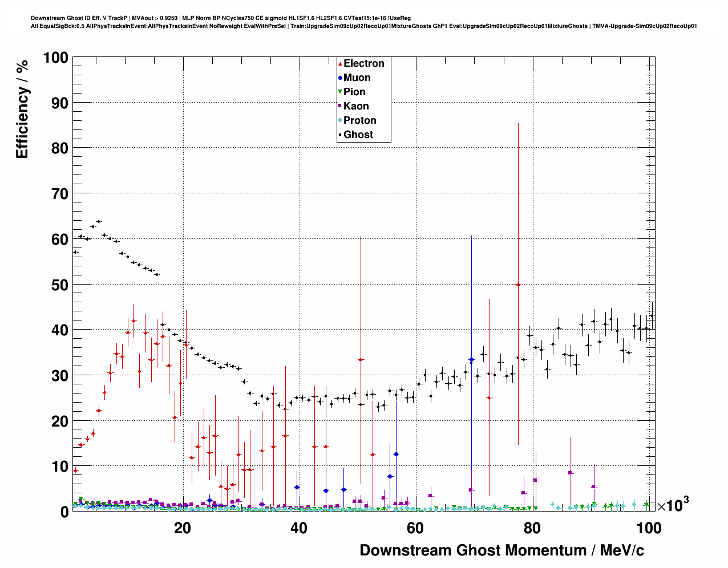This screenshot has height=568, width=728.
Task: Click the 'Downstream Ghost Momentum / MeV/c' axis title
Action: pos(502,550)
